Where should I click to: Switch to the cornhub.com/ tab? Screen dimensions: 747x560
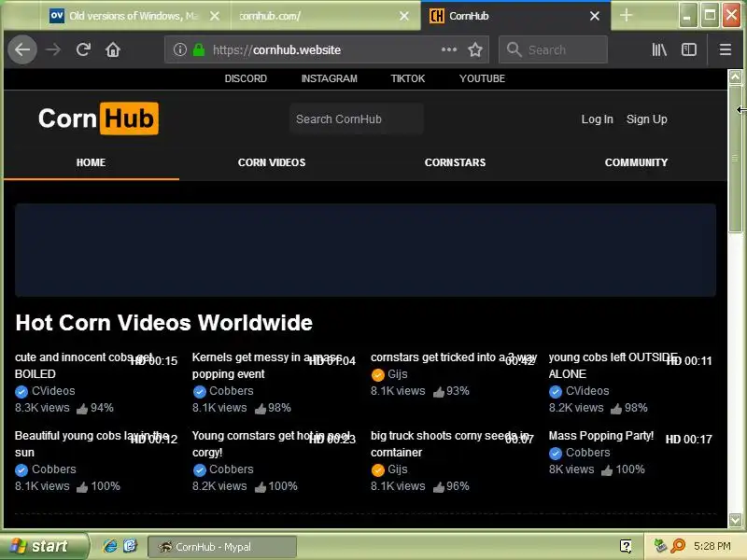[326, 16]
